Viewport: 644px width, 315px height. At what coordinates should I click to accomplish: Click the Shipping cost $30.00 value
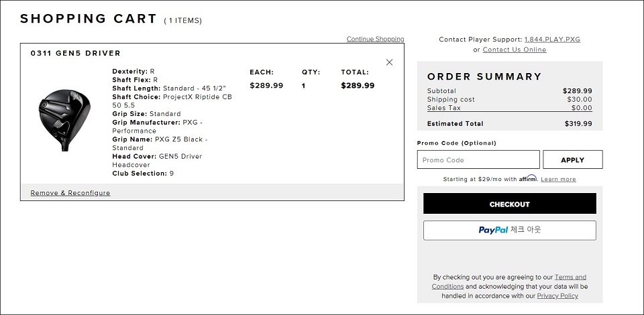tap(580, 100)
